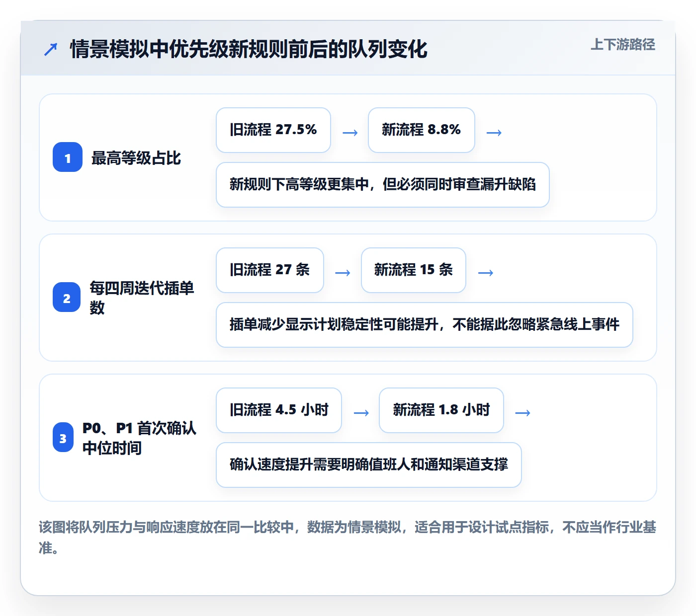696x616 pixels.
Task: Click note 插单减少显示计划稳定性可能提升
Action: [425, 325]
